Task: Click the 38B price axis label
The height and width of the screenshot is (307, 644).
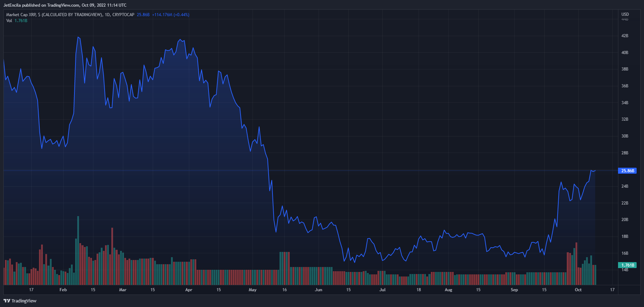Action: (625, 69)
